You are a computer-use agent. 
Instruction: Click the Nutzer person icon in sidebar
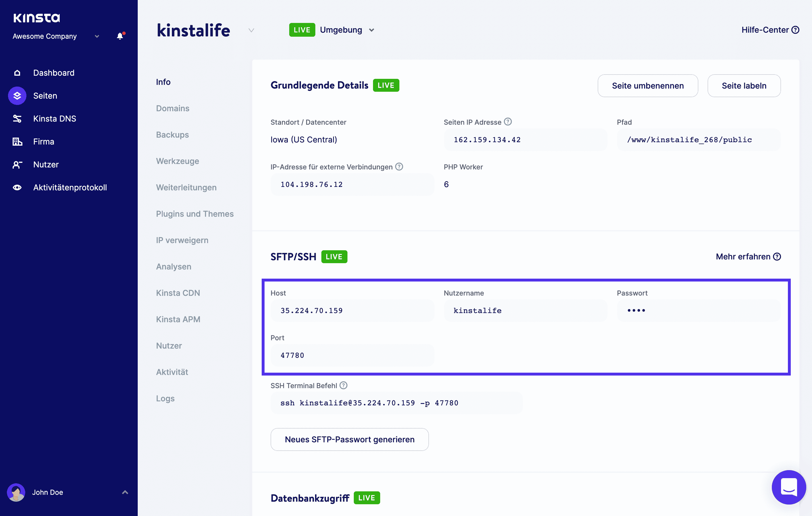coord(17,164)
